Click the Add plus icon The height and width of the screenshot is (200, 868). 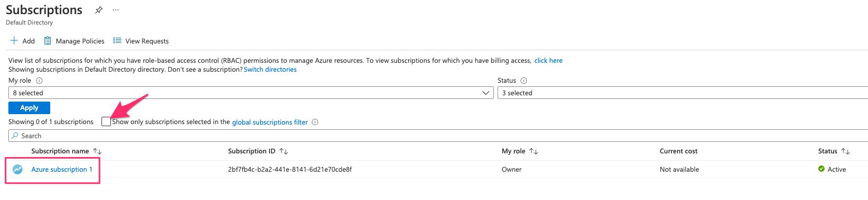14,40
